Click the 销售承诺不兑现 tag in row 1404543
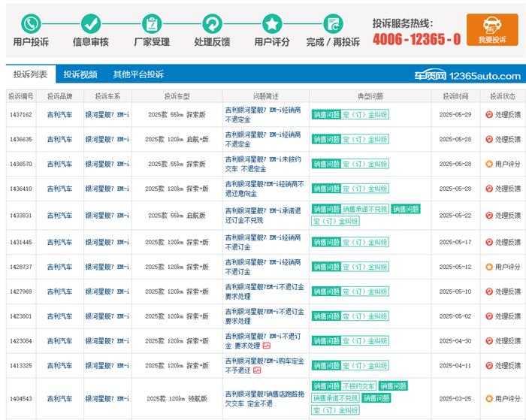This screenshot has height=420, width=526. 336,398
